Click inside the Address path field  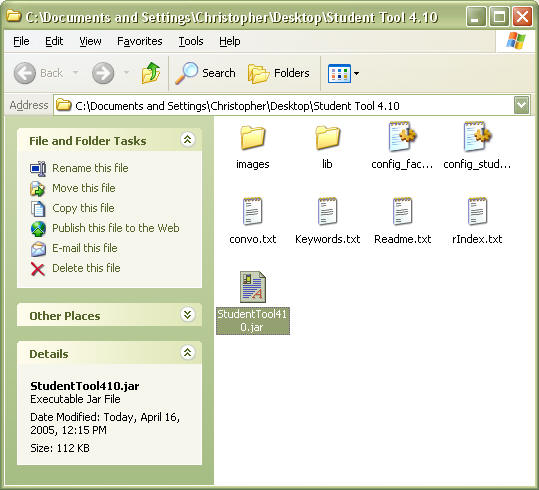[284, 106]
